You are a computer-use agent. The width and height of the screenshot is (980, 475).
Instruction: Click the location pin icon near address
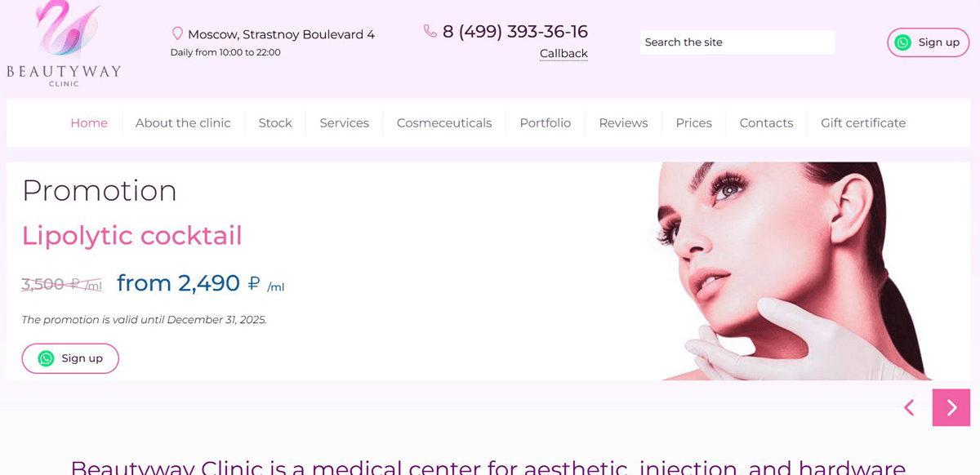tap(177, 33)
